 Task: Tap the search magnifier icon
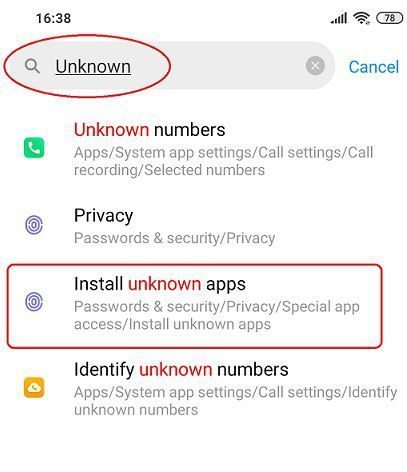coord(32,66)
